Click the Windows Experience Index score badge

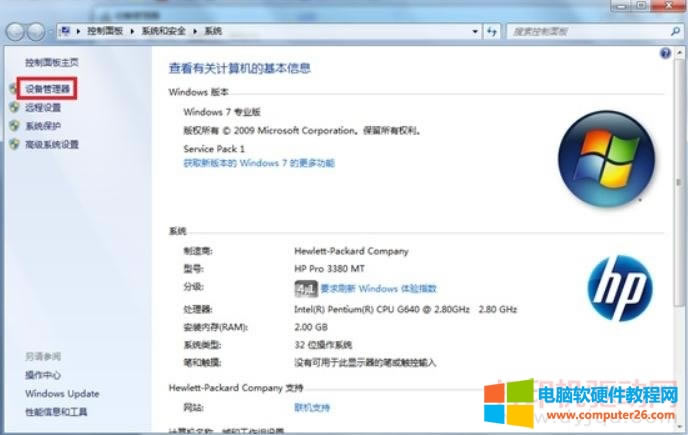(306, 288)
